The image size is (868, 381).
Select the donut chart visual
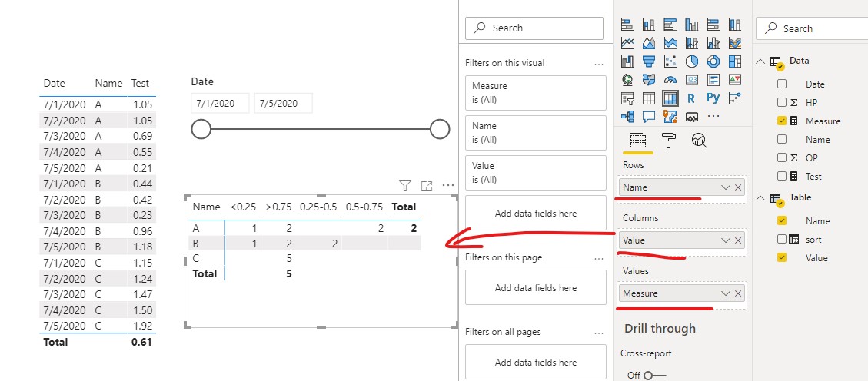tap(713, 61)
